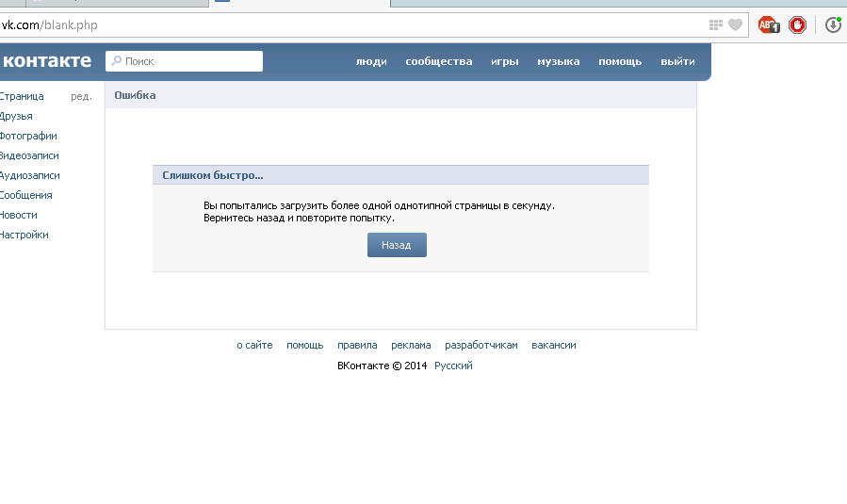
Task: Open the вакансии footer link
Action: coord(554,345)
